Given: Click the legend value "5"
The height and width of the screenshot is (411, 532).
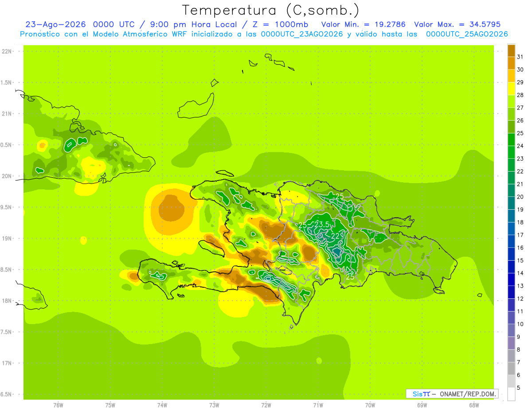Looking at the screenshot, I should 519,388.
